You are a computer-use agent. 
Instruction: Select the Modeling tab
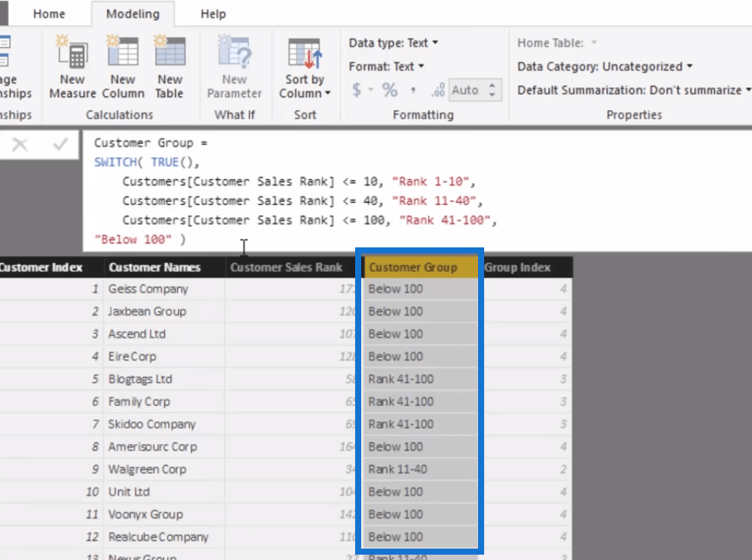pos(133,14)
